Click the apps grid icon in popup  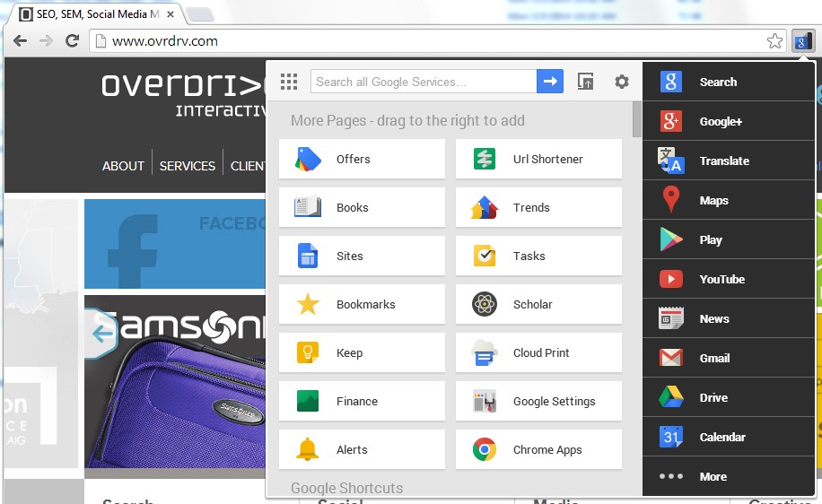click(x=289, y=82)
